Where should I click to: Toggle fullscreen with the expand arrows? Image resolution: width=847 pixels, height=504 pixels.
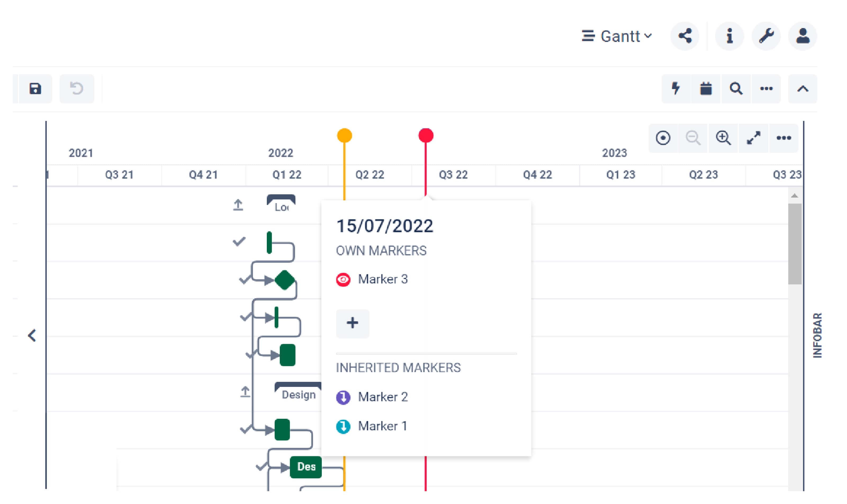click(x=754, y=138)
